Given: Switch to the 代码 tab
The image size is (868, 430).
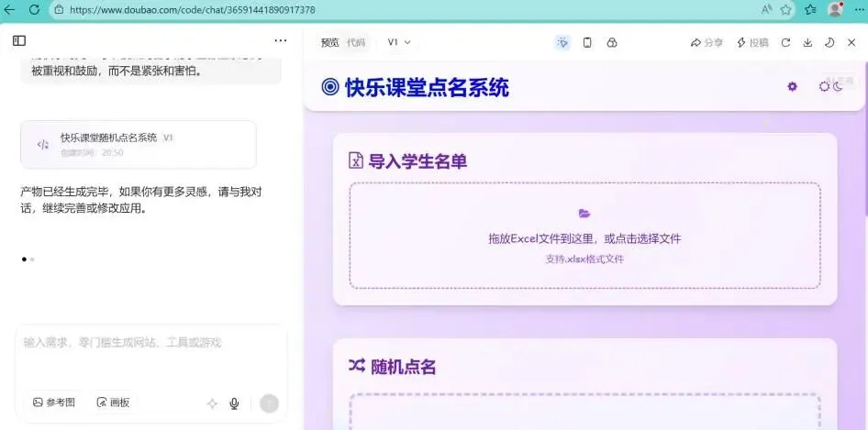Looking at the screenshot, I should [x=356, y=42].
